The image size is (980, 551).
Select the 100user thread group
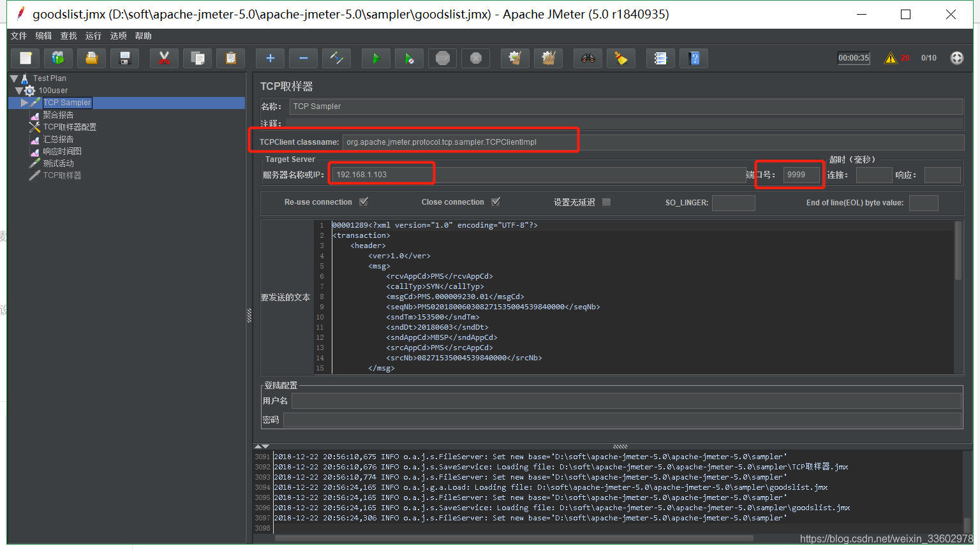(x=53, y=91)
